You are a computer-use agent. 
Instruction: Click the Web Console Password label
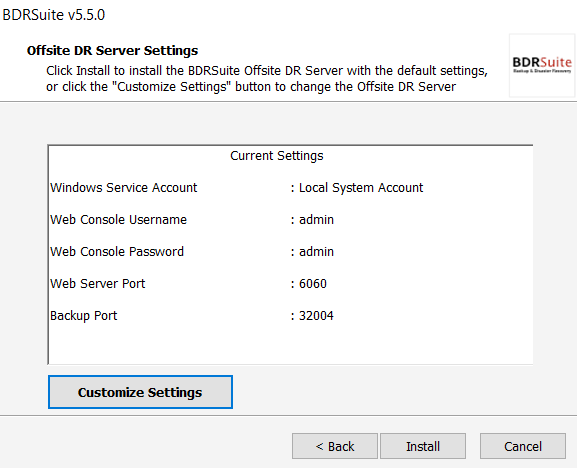pos(117,252)
